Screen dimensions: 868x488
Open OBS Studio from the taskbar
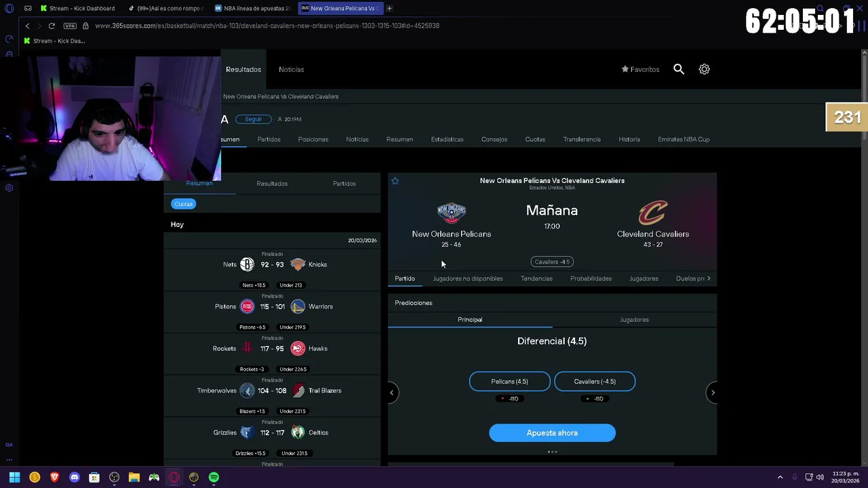point(115,477)
